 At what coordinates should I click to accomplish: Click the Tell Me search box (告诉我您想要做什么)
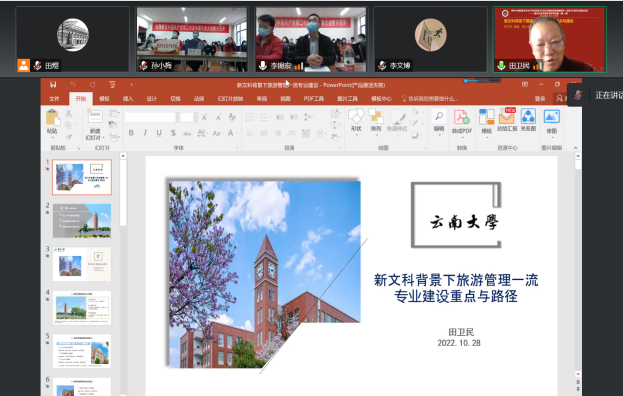tap(430, 99)
